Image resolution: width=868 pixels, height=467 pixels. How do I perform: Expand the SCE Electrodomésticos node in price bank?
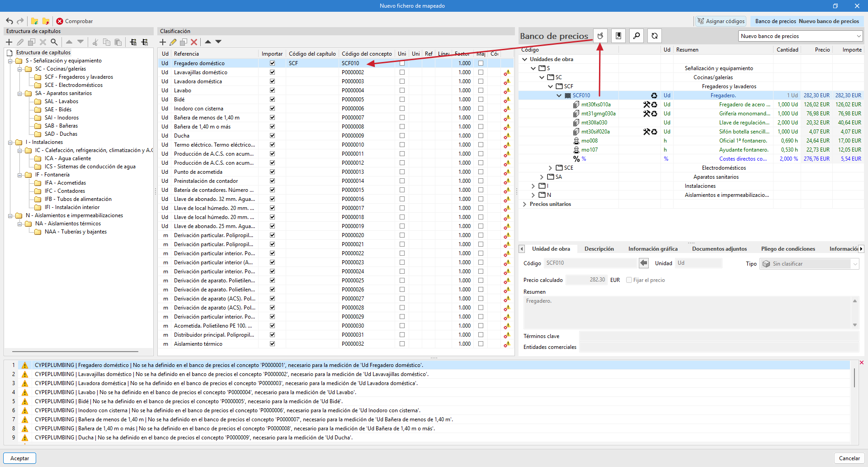pyautogui.click(x=550, y=168)
